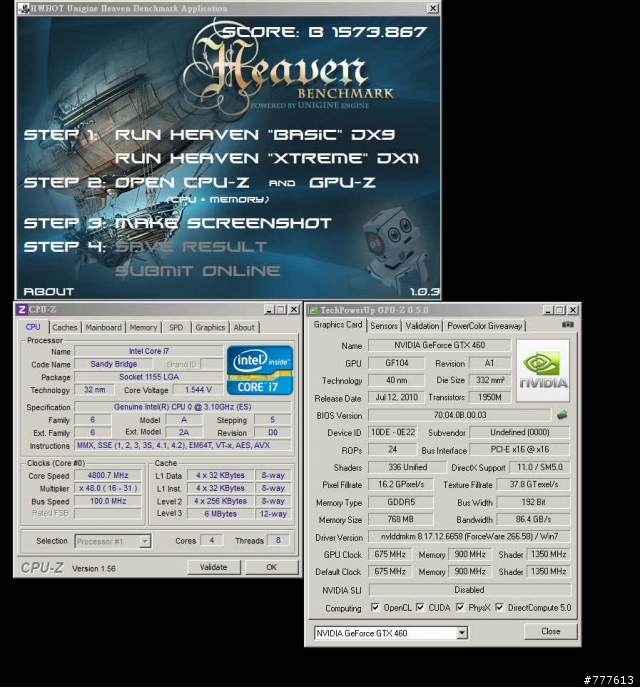Click Save Result in step 4

191,247
